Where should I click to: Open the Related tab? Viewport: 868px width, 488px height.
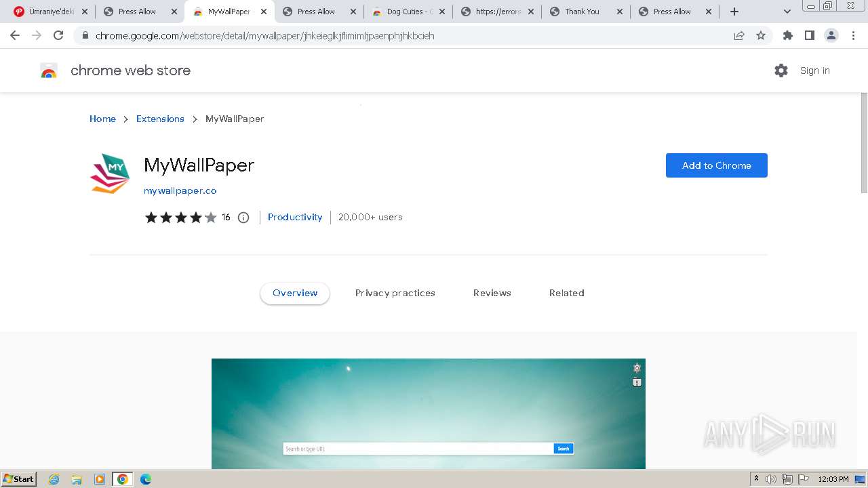[567, 293]
